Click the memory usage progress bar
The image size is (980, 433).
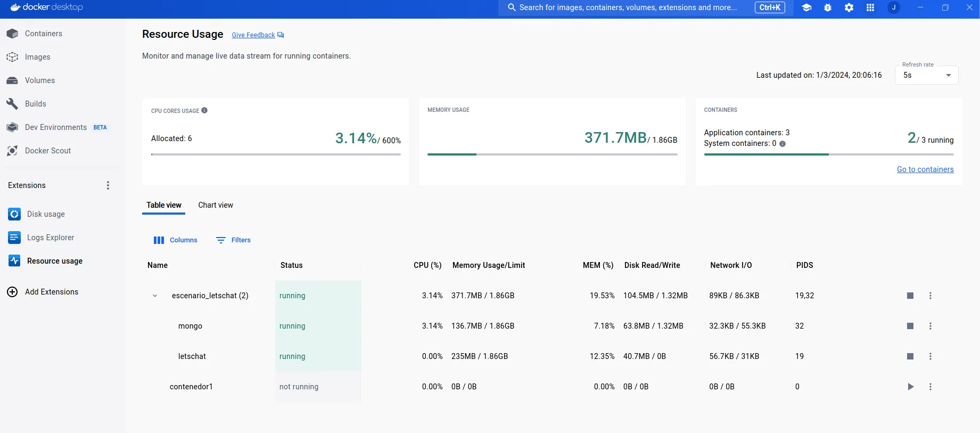tap(552, 154)
